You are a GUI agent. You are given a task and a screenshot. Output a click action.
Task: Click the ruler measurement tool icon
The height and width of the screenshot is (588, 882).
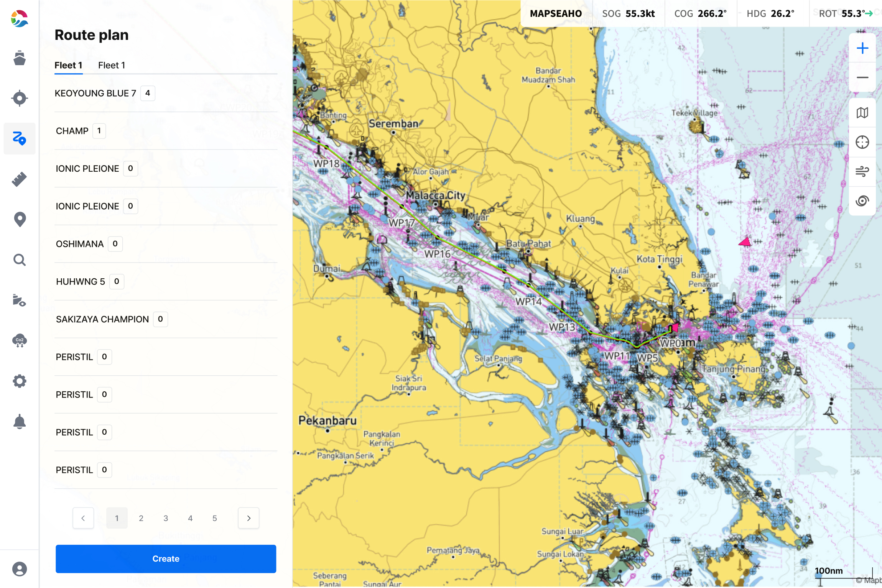pos(19,179)
